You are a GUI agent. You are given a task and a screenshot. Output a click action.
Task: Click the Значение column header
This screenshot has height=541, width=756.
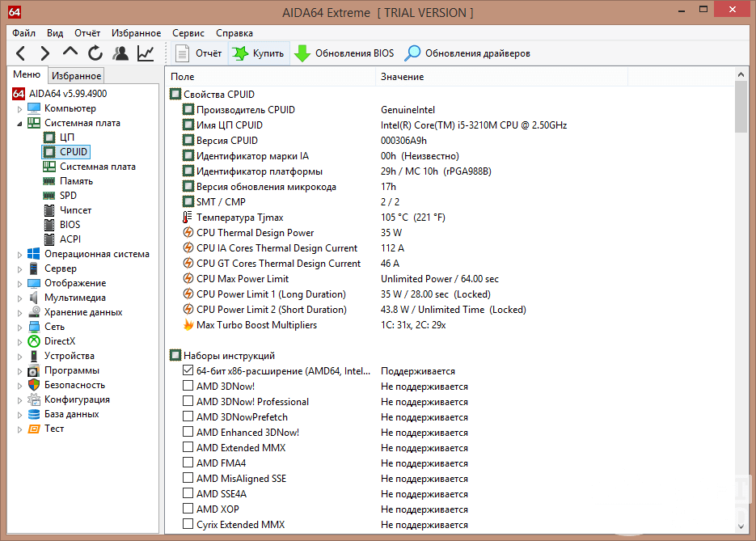point(501,77)
